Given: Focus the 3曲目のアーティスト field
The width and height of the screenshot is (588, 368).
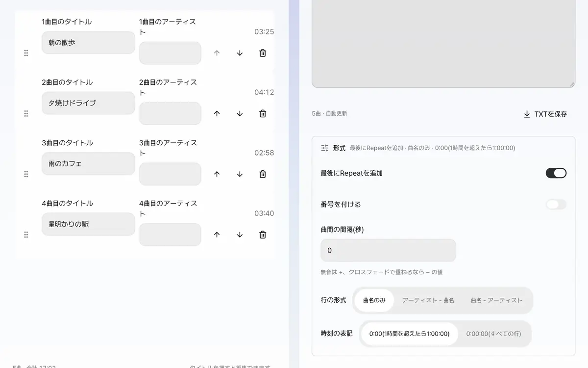Looking at the screenshot, I should pyautogui.click(x=170, y=174).
